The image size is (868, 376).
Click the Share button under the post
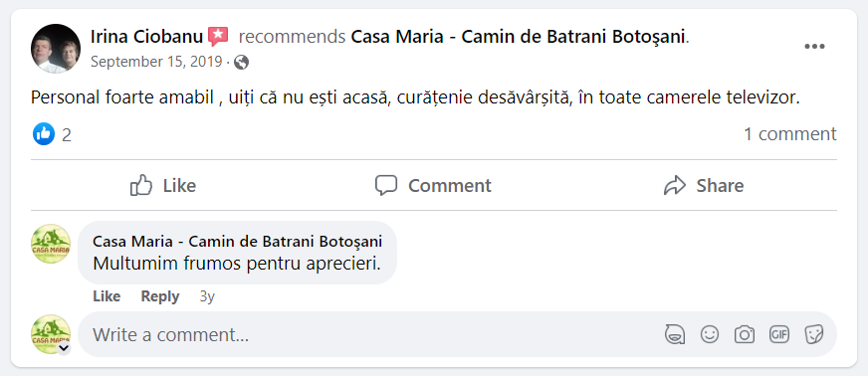704,185
